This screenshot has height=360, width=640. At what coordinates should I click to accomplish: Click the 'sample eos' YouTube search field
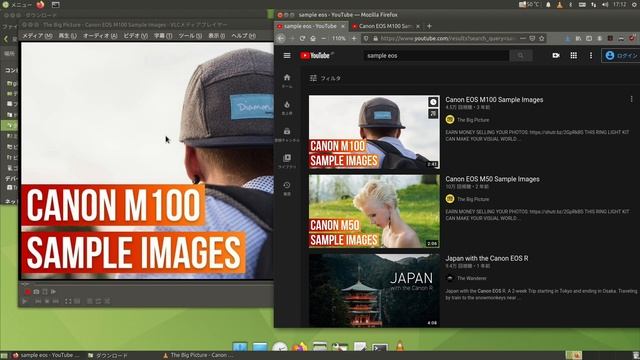tap(436, 56)
